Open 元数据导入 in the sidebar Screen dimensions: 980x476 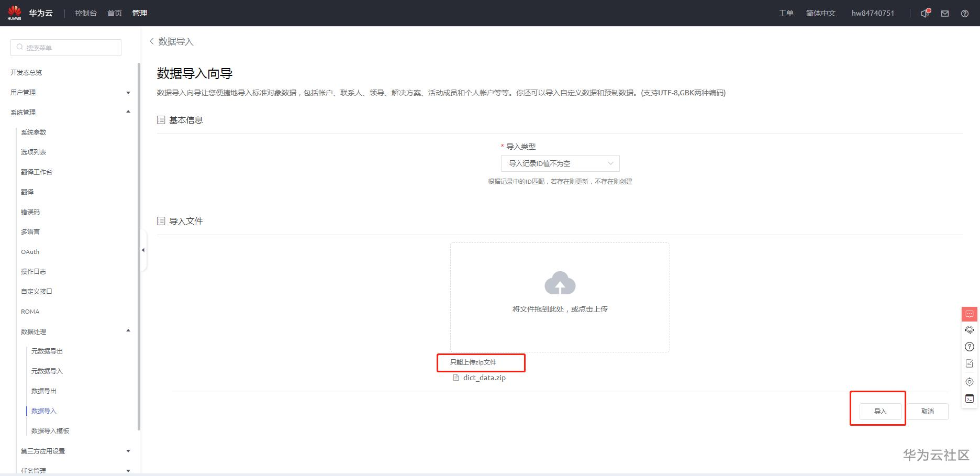47,371
